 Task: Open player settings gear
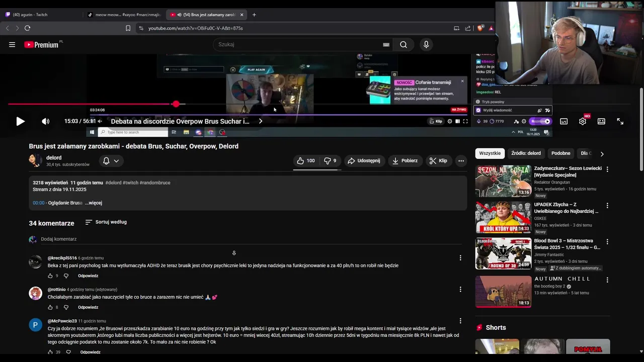pos(583,121)
